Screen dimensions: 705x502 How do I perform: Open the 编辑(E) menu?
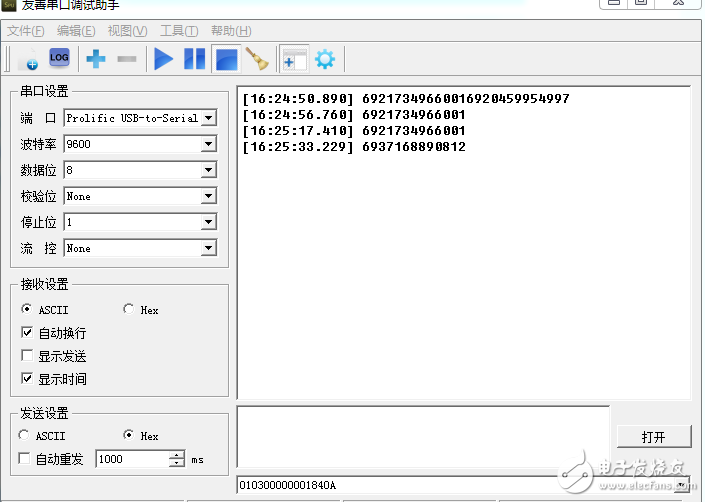click(76, 31)
